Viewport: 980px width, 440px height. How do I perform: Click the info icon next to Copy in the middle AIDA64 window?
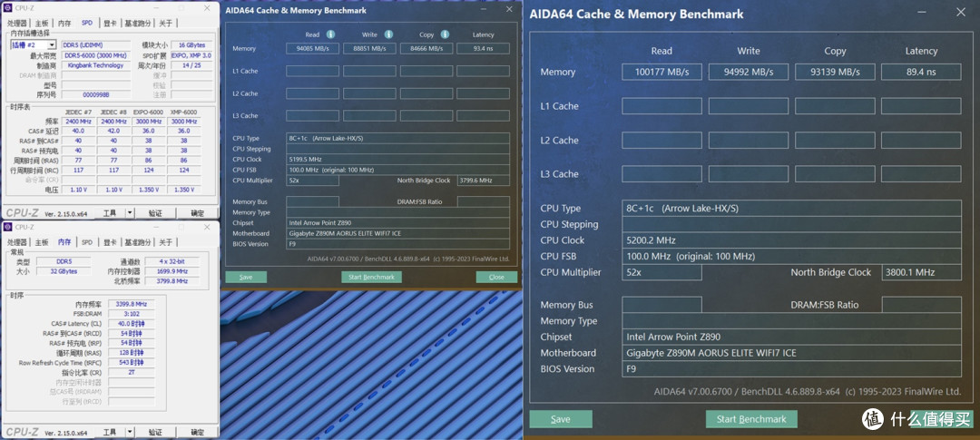point(445,34)
